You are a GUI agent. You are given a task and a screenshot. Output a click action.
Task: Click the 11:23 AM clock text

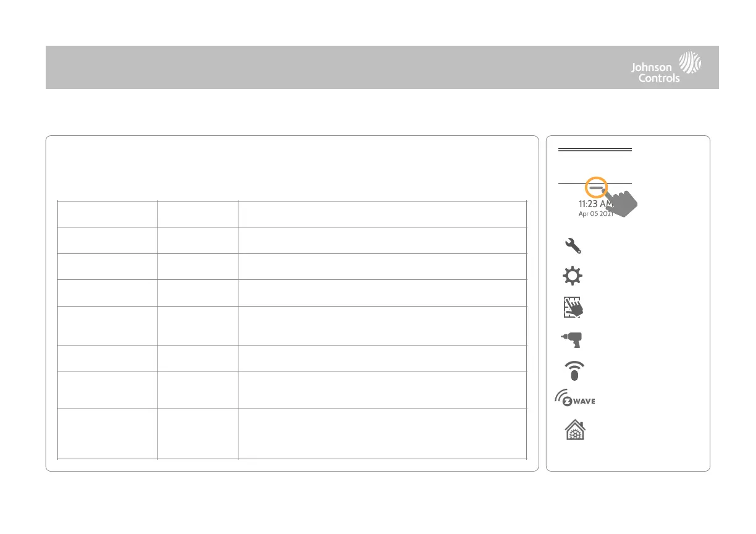(x=587, y=203)
